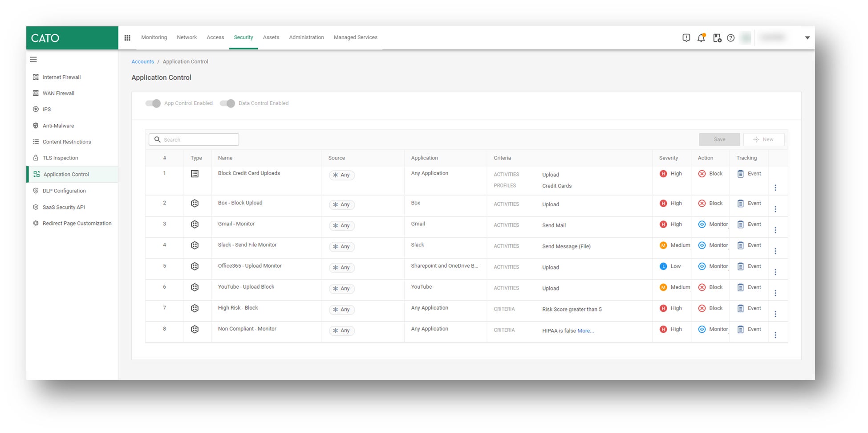Image resolution: width=868 pixels, height=433 pixels.
Task: Click the hamburger menu to collapse sidebar
Action: click(x=33, y=59)
